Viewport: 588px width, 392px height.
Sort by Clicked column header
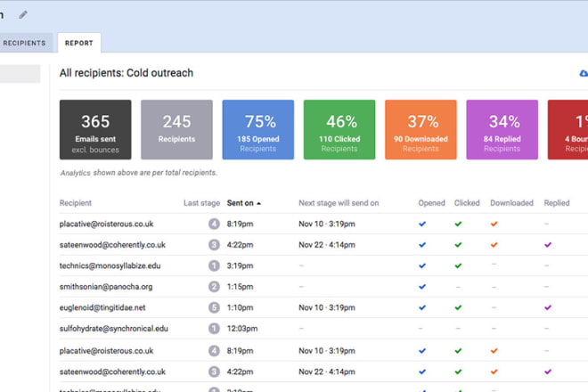[x=467, y=203]
